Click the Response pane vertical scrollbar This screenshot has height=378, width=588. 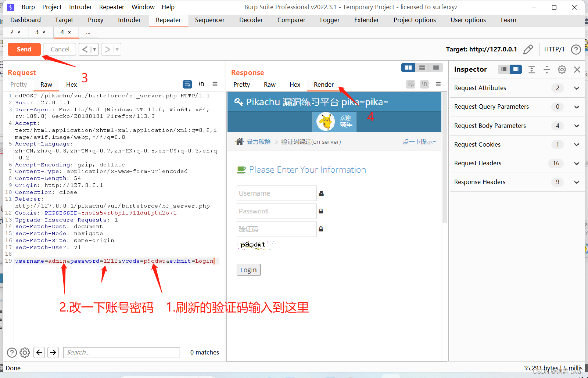(444, 158)
